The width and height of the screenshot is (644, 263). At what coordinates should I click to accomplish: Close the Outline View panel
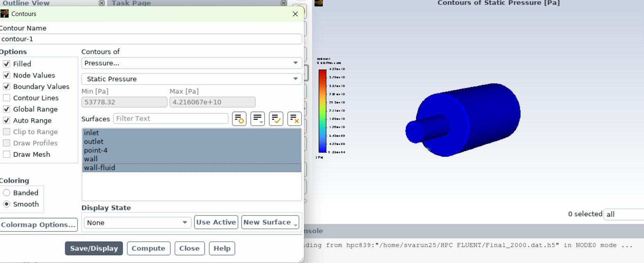102,3
